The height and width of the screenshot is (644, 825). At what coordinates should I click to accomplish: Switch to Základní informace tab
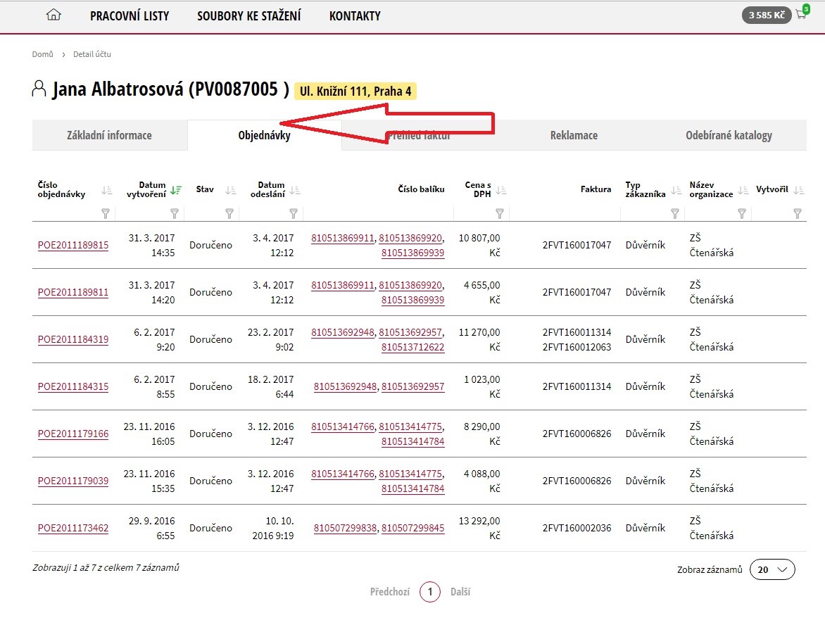click(109, 135)
